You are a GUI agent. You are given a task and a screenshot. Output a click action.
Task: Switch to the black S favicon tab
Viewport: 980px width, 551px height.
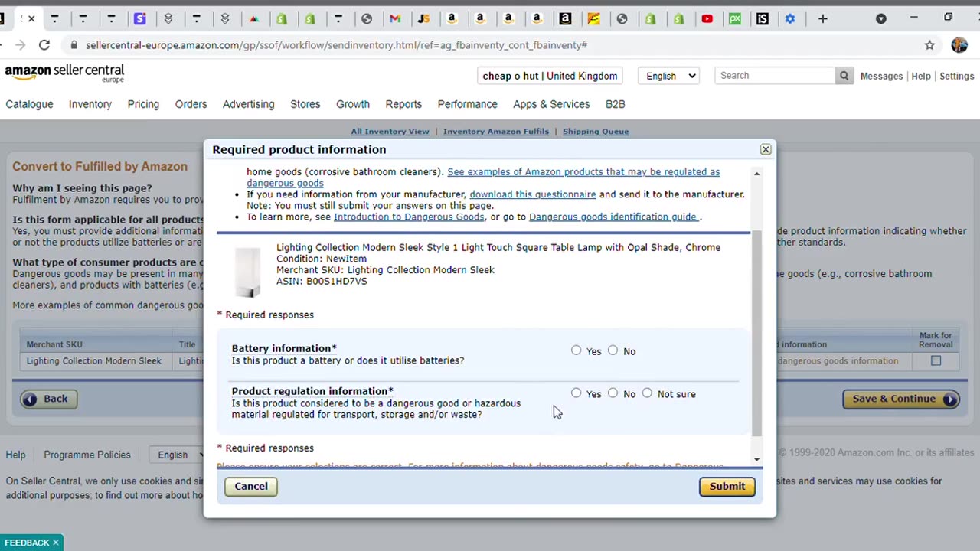point(763,18)
